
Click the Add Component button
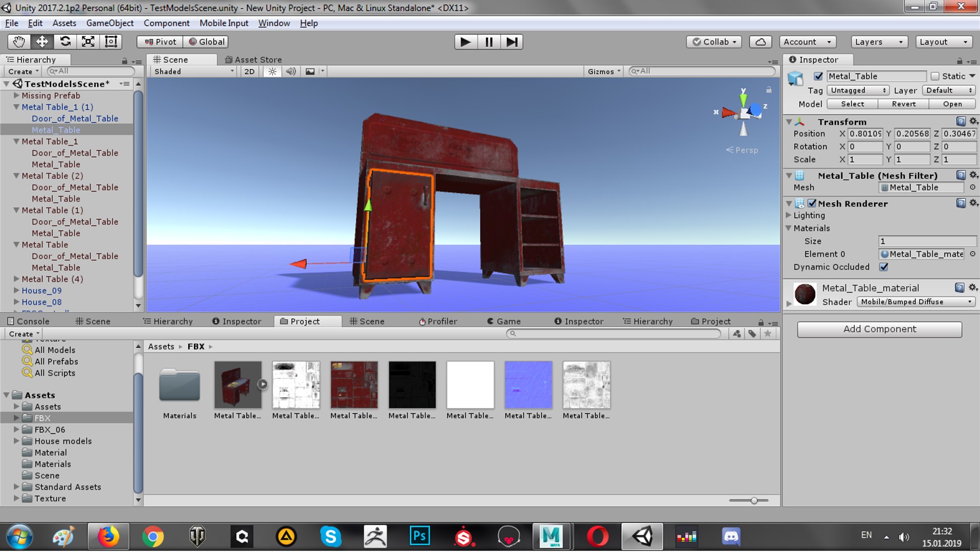[x=879, y=329]
